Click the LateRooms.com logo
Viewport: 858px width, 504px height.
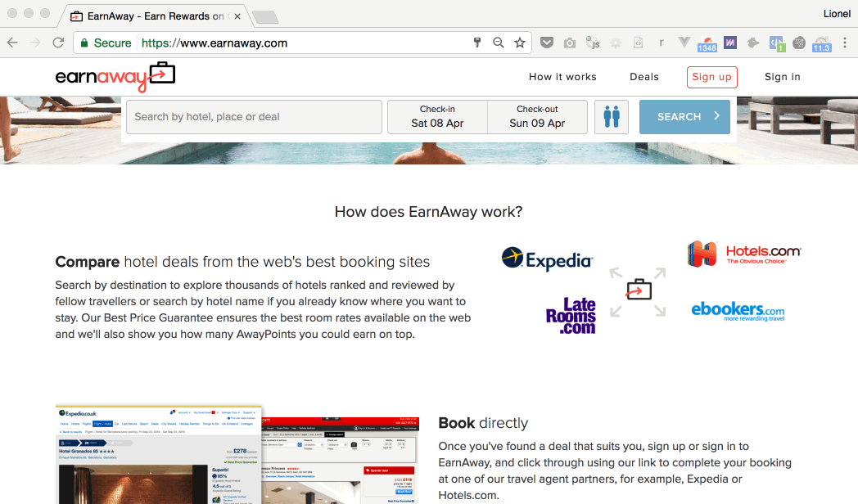click(571, 316)
